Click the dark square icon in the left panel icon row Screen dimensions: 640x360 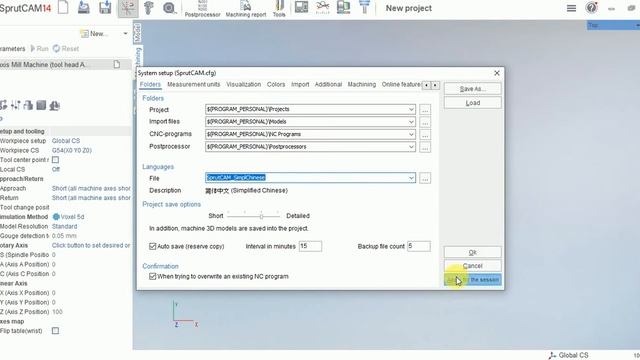click(41, 105)
